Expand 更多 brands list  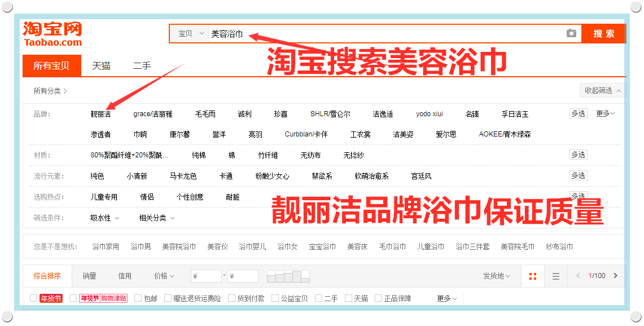pyautogui.click(x=606, y=114)
